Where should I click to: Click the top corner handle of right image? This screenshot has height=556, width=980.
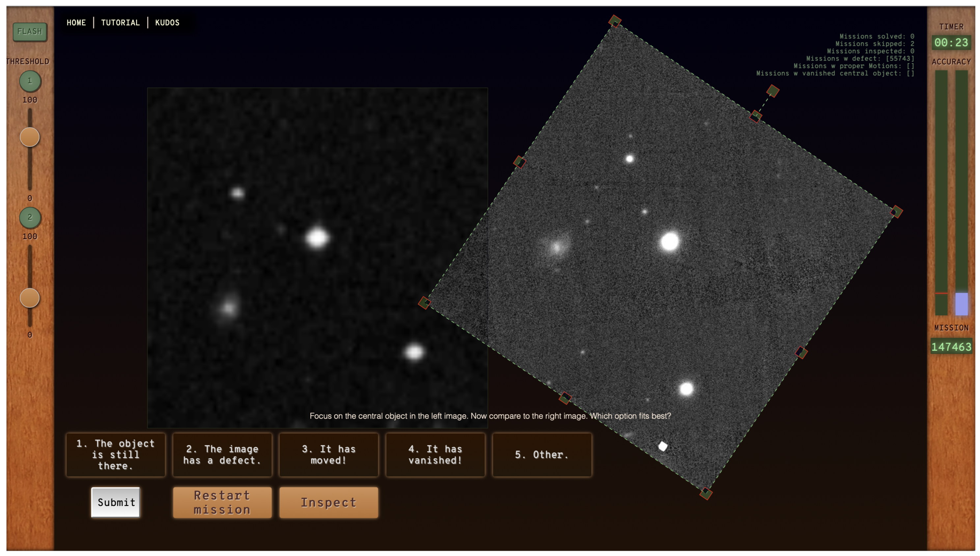click(x=614, y=21)
